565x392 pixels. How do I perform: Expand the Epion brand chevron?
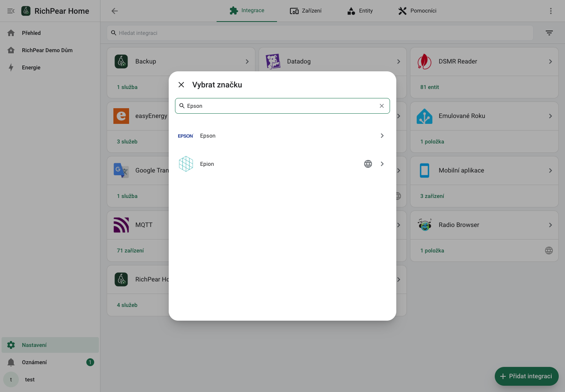click(382, 164)
